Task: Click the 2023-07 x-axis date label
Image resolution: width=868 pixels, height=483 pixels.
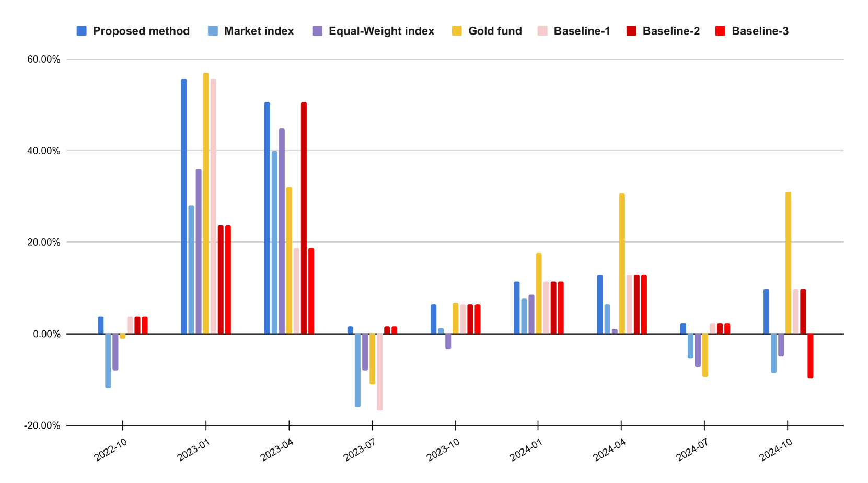Action: [360, 450]
